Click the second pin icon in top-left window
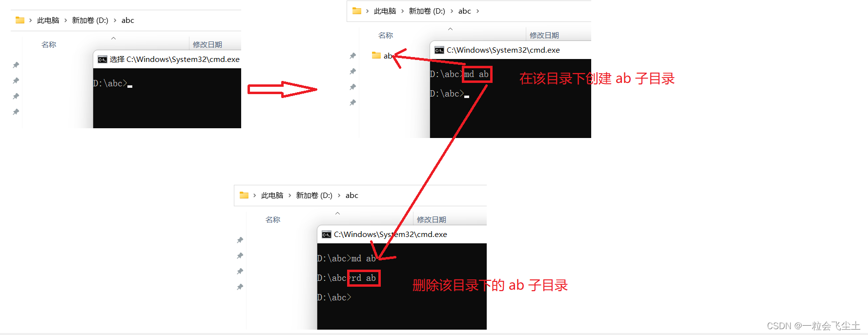Image resolution: width=868 pixels, height=335 pixels. click(x=16, y=80)
